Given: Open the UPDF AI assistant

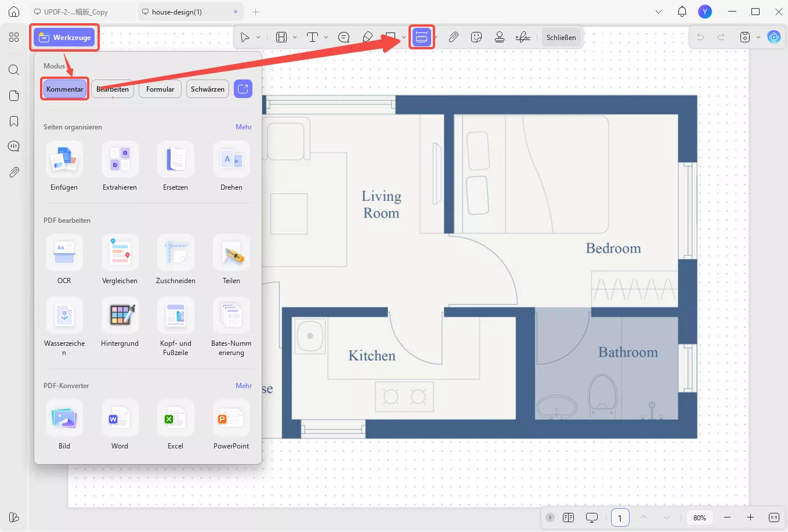Looking at the screenshot, I should point(774,38).
